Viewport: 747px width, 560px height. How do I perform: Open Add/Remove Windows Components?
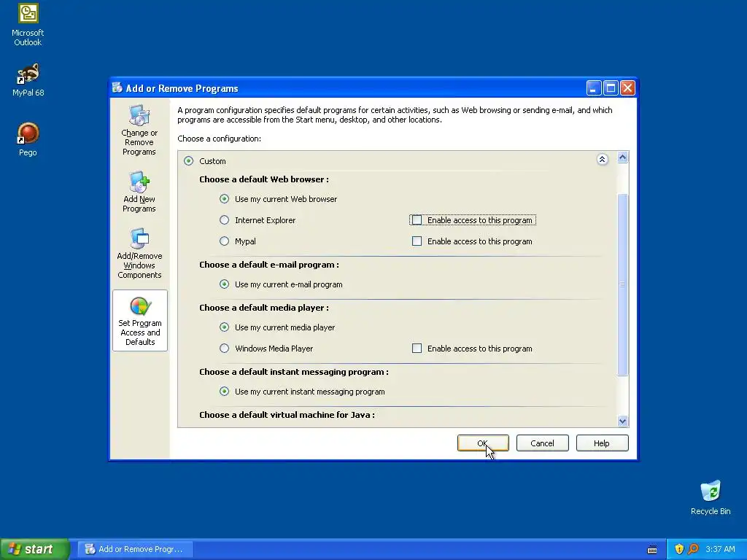pyautogui.click(x=139, y=253)
